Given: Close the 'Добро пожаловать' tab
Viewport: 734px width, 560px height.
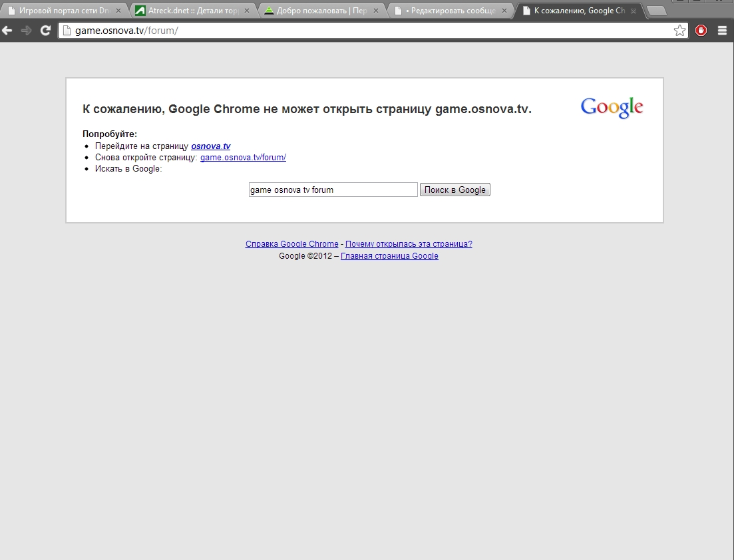Looking at the screenshot, I should click(375, 11).
